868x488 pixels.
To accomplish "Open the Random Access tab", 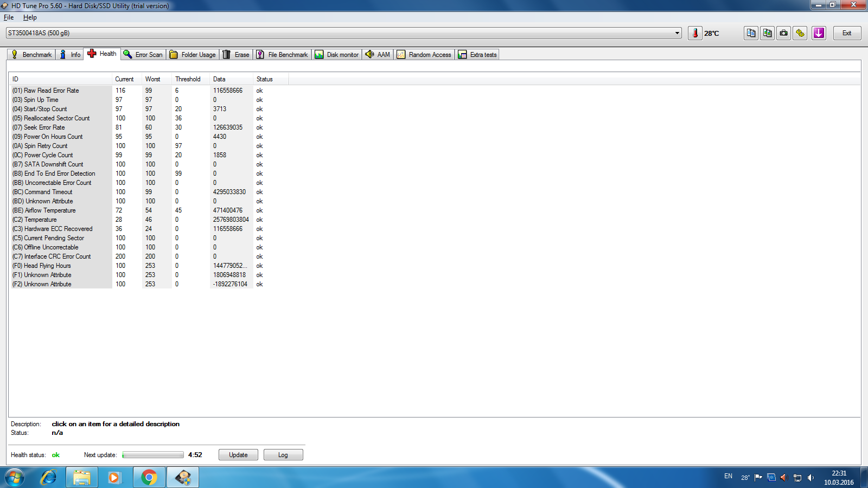I will click(424, 55).
